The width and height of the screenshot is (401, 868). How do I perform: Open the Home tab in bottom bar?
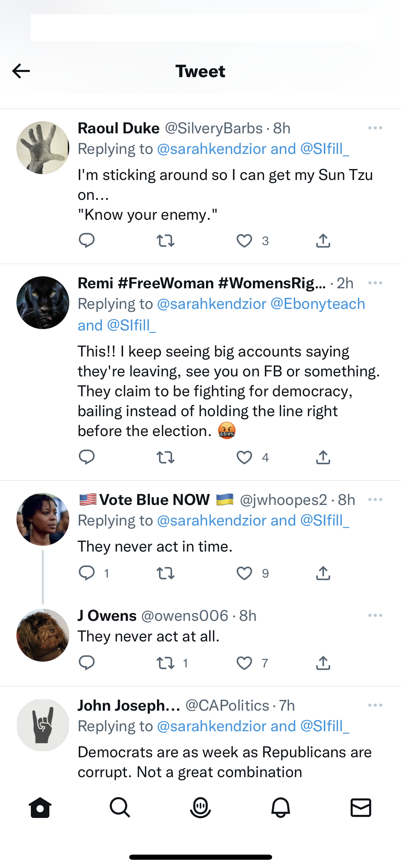[40, 808]
